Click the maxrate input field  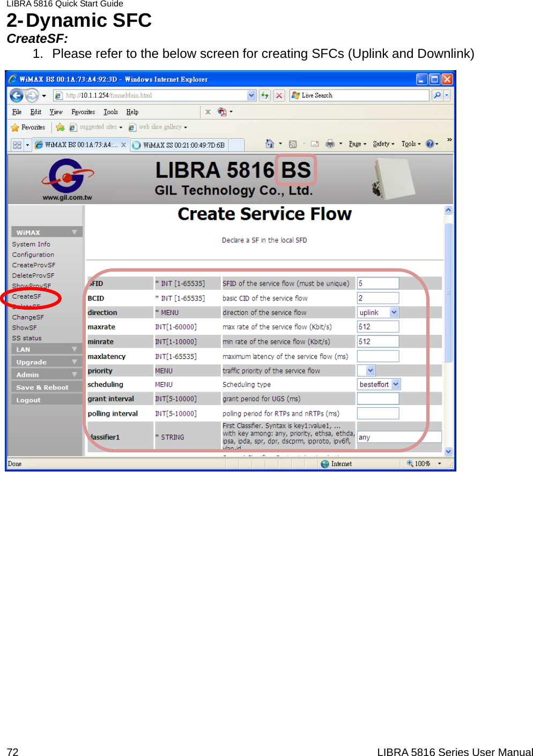(378, 327)
